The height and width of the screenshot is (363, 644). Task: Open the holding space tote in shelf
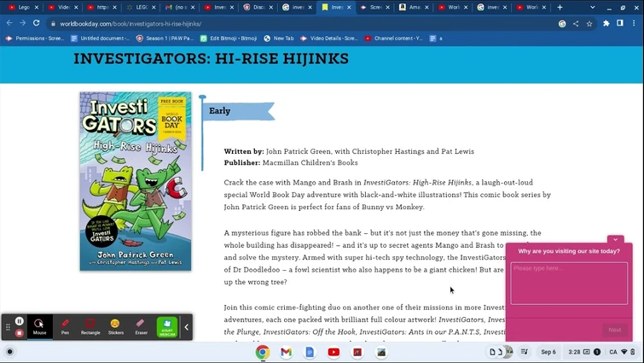(x=500, y=352)
